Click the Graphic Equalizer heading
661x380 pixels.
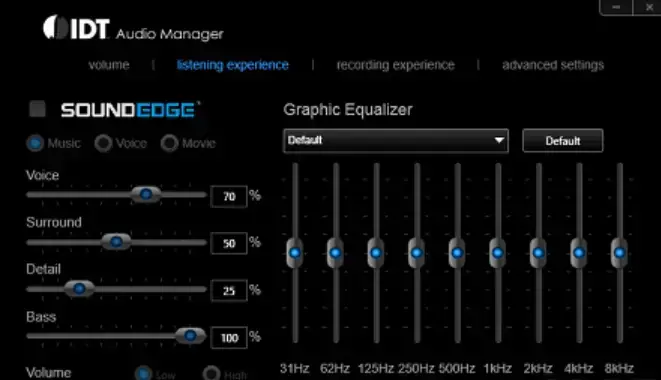[348, 110]
